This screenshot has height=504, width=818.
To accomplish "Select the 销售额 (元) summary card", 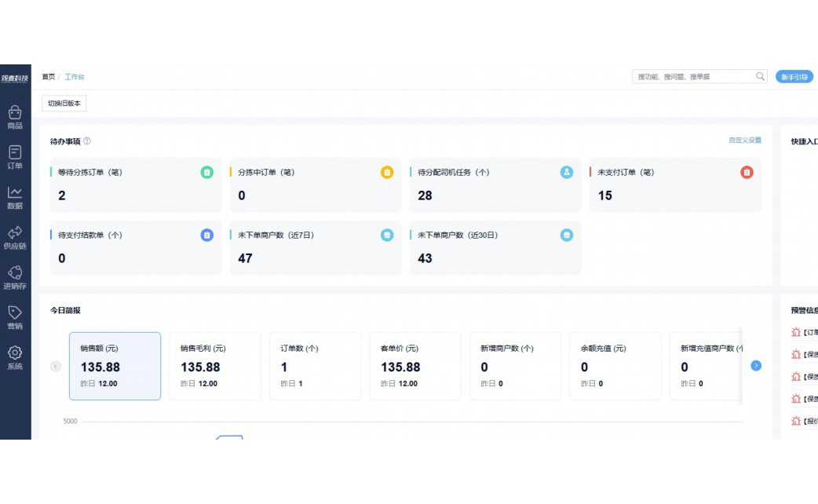I will (115, 366).
